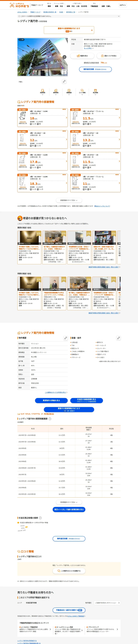
Task: Open 杉並区 breadcrumb link
Action: point(61,12)
